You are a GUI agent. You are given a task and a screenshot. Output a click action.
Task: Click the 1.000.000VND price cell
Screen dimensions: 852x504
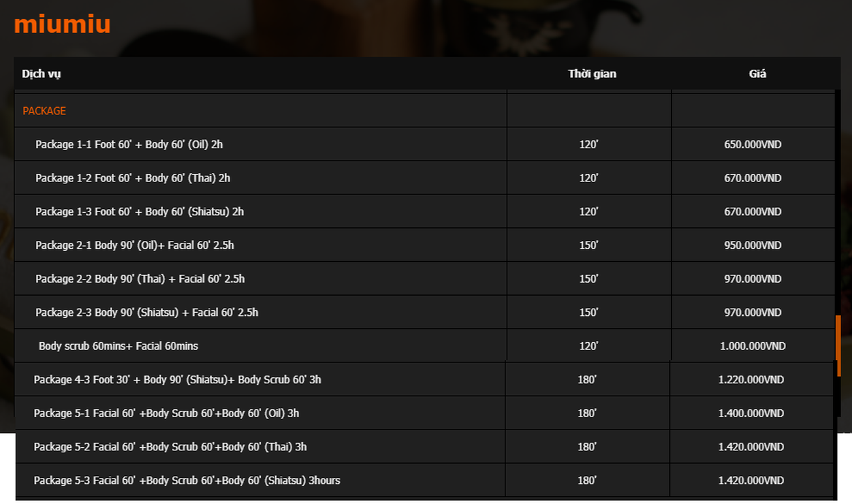pos(753,346)
